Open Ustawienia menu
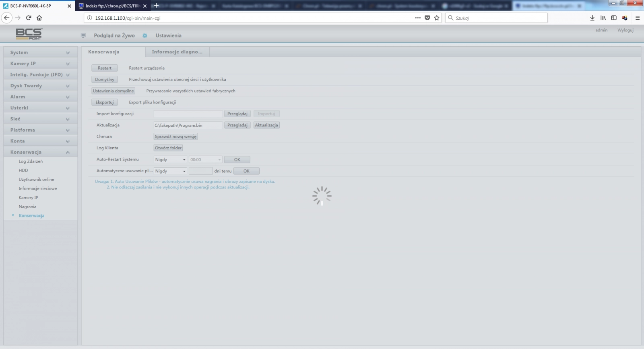This screenshot has width=644, height=349. click(x=168, y=35)
